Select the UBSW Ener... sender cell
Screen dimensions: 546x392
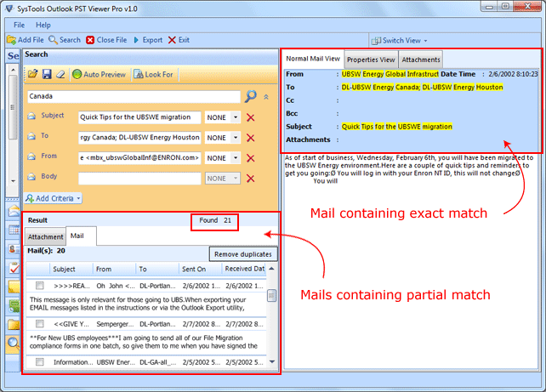[x=116, y=362]
